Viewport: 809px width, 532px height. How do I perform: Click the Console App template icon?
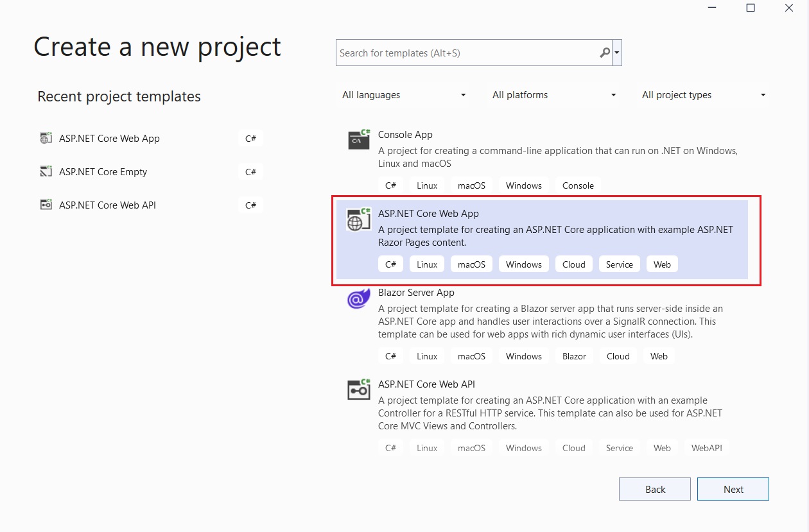[x=359, y=139]
